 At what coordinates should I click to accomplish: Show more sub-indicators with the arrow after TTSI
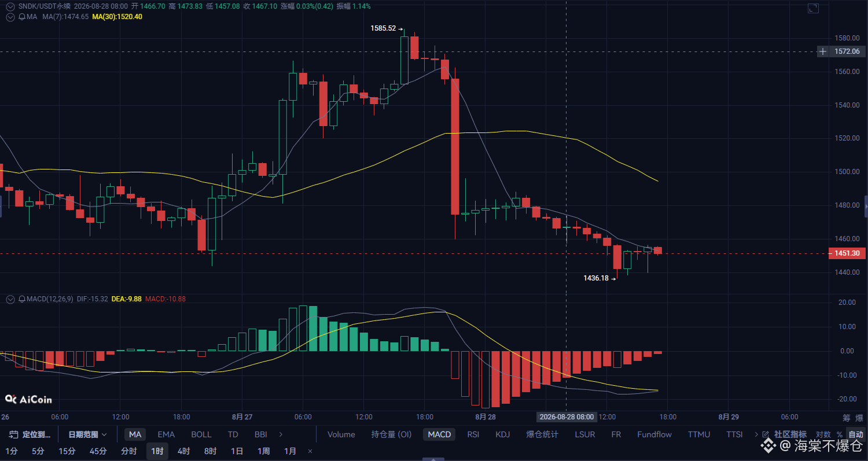click(756, 434)
